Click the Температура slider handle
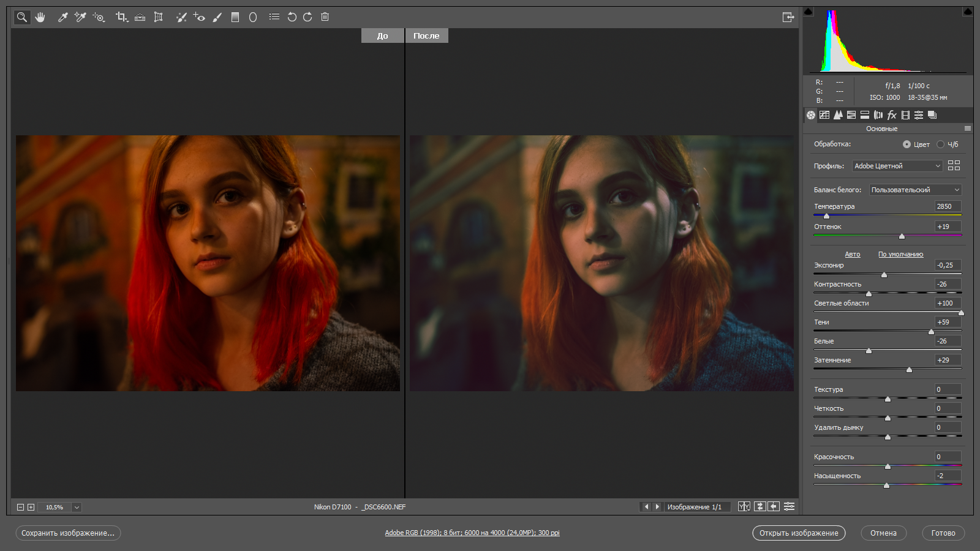The image size is (980, 551). click(x=826, y=216)
